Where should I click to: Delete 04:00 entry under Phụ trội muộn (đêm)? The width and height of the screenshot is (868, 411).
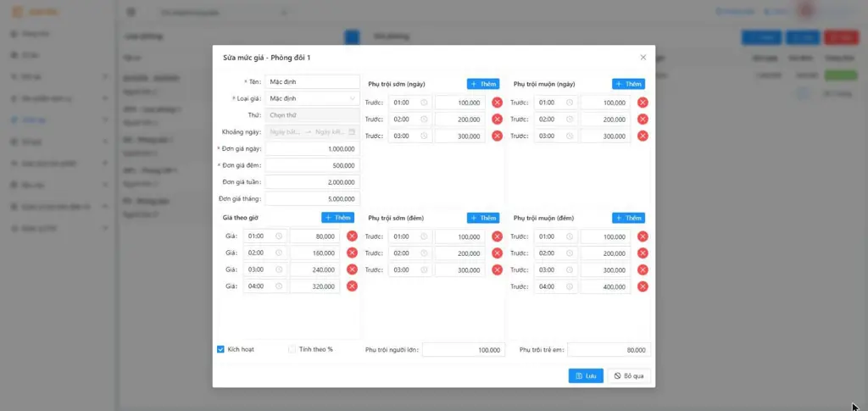pyautogui.click(x=643, y=286)
